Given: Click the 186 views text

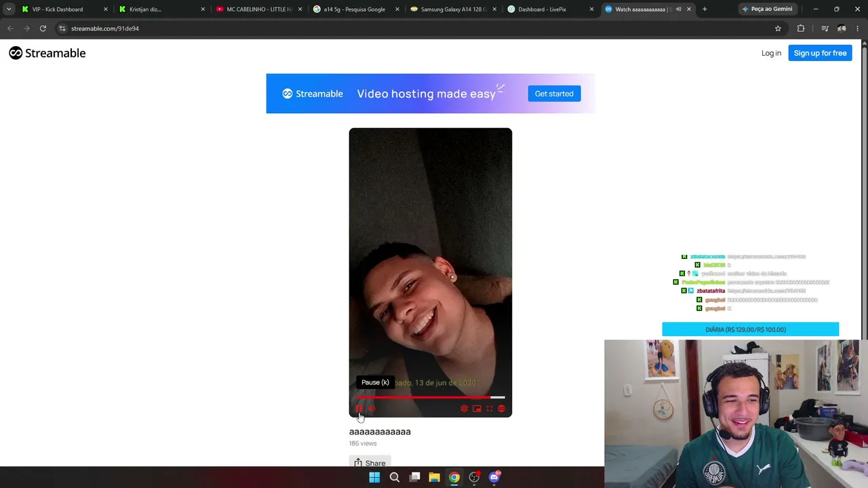Looking at the screenshot, I should [363, 443].
